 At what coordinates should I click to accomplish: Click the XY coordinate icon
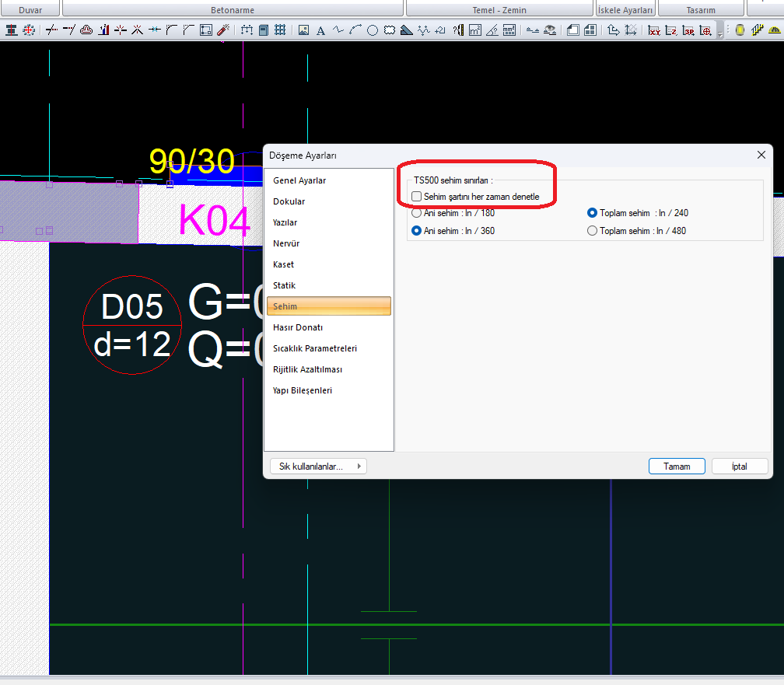click(654, 30)
